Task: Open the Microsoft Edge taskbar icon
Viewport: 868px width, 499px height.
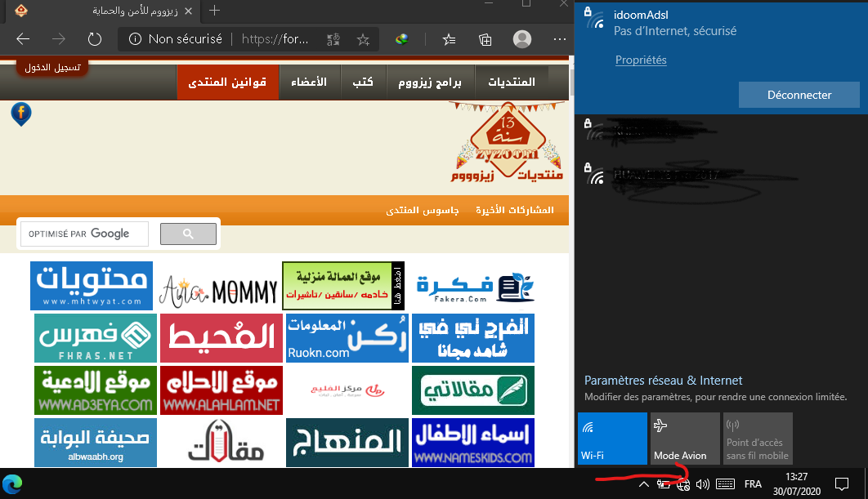Action: [x=12, y=484]
